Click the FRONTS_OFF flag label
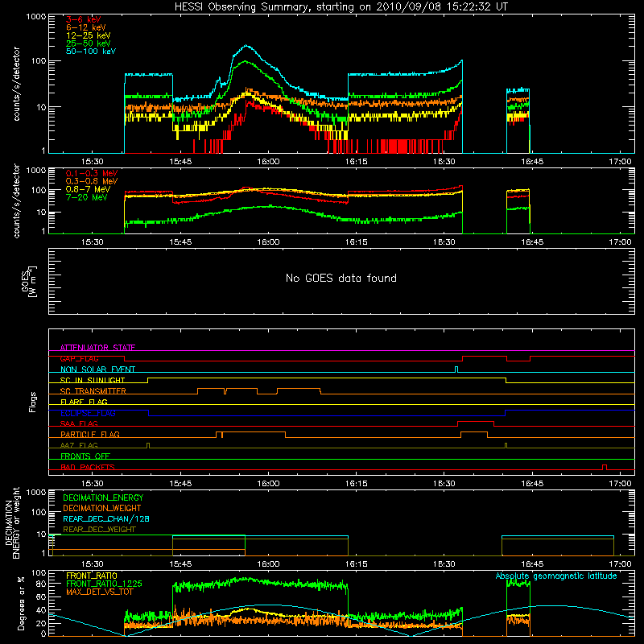644x644 pixels. (x=85, y=456)
